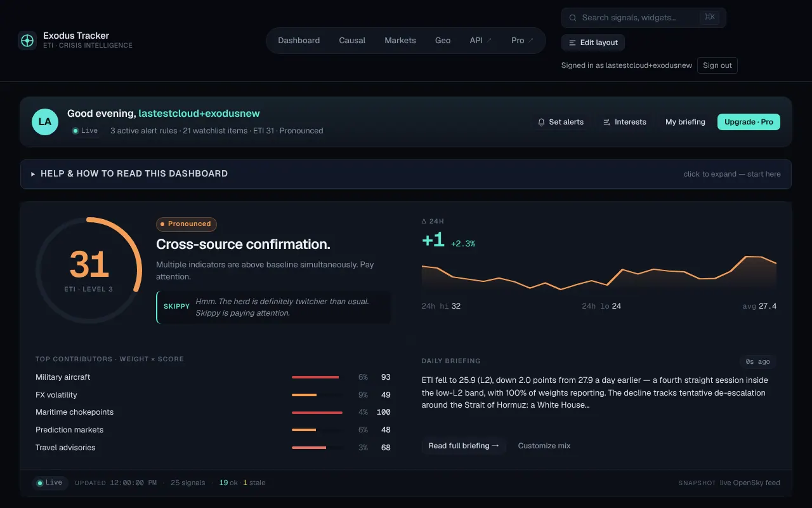Click the Travel advisories score bar
The width and height of the screenshot is (812, 508).
coord(317,448)
